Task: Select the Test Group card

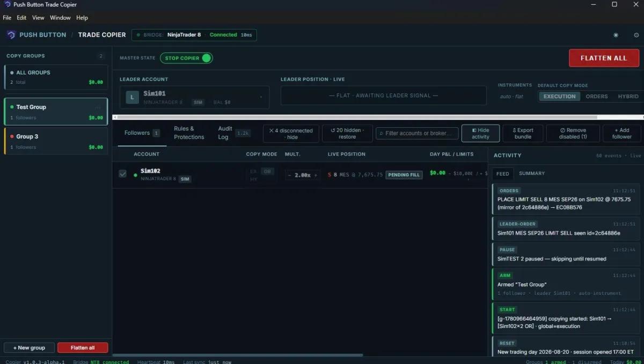Action: pos(56,112)
